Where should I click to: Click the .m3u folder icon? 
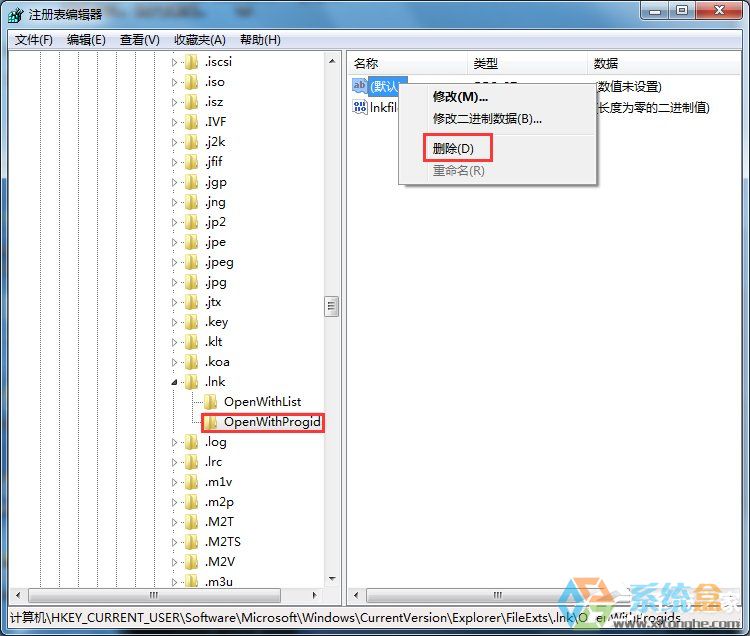coord(191,582)
